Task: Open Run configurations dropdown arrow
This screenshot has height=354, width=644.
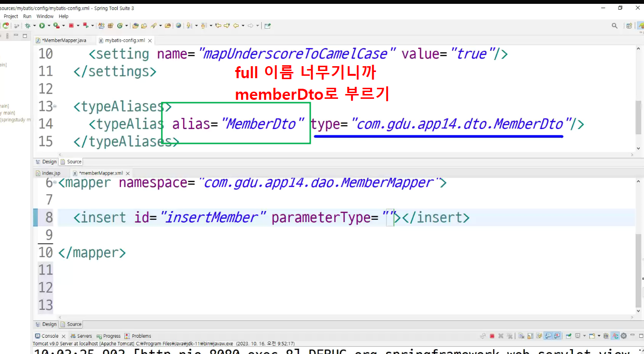Action: [x=49, y=25]
